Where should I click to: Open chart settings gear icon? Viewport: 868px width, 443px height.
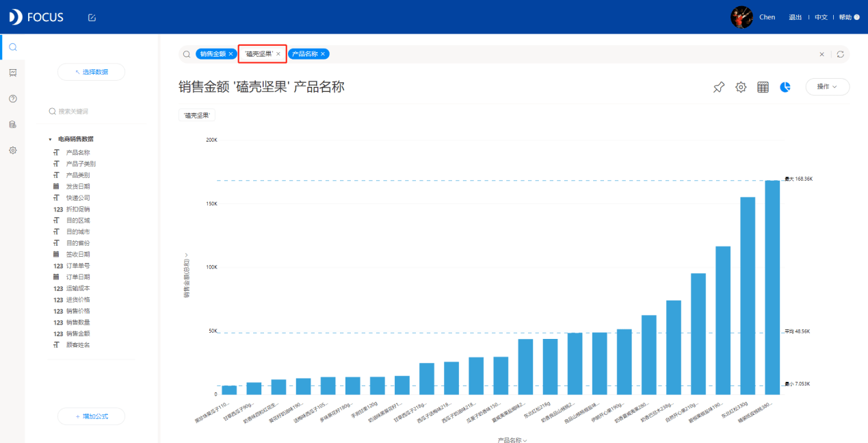pyautogui.click(x=741, y=87)
